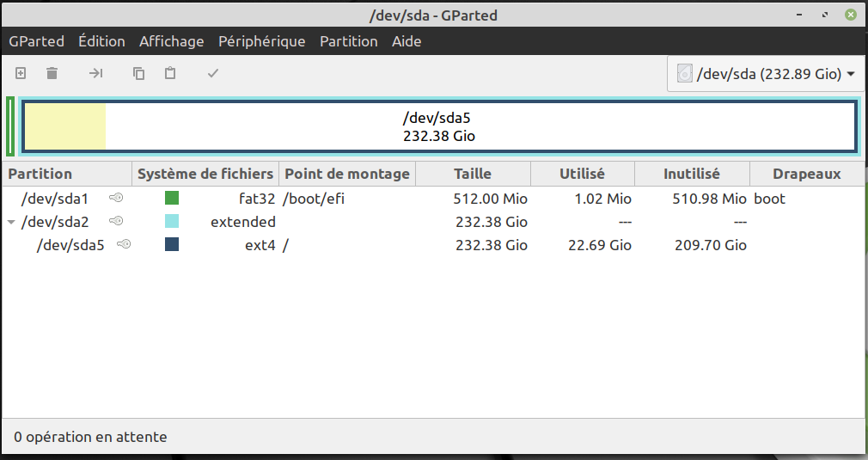Open the Périphérique menu

[x=261, y=41]
